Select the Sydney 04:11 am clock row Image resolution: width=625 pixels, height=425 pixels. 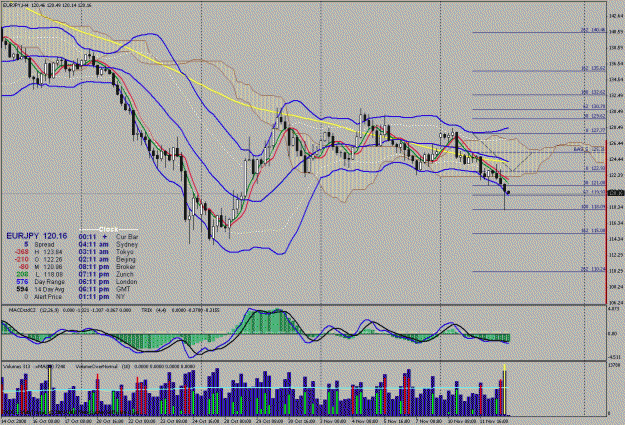pos(108,244)
